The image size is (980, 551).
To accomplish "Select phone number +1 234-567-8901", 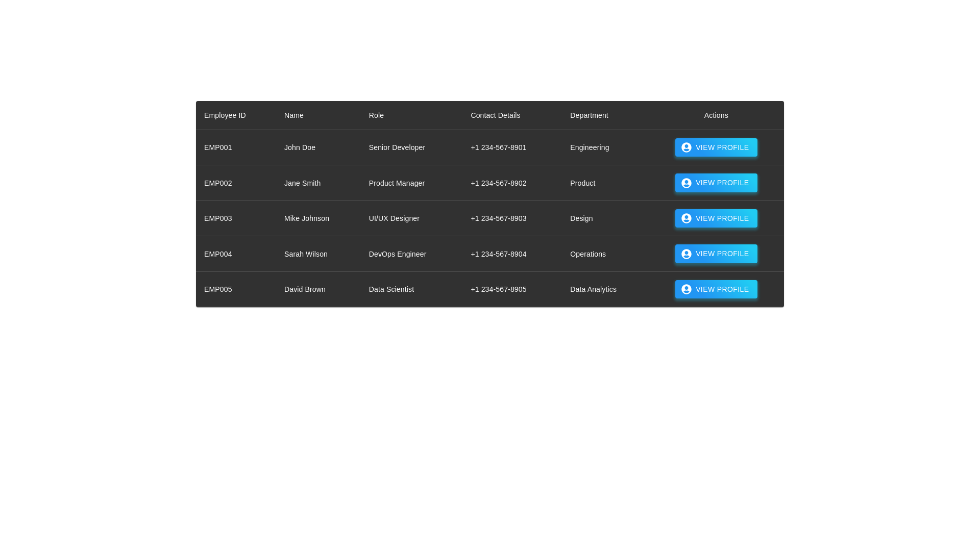I will pos(498,147).
